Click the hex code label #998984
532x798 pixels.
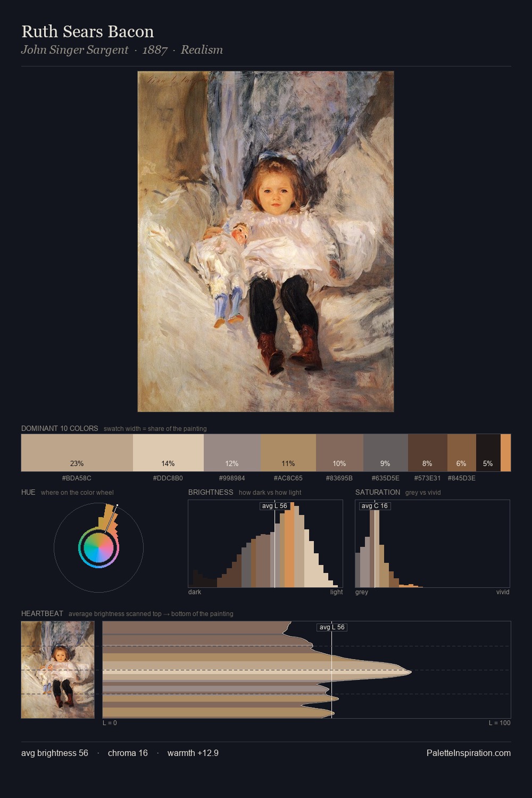click(232, 478)
